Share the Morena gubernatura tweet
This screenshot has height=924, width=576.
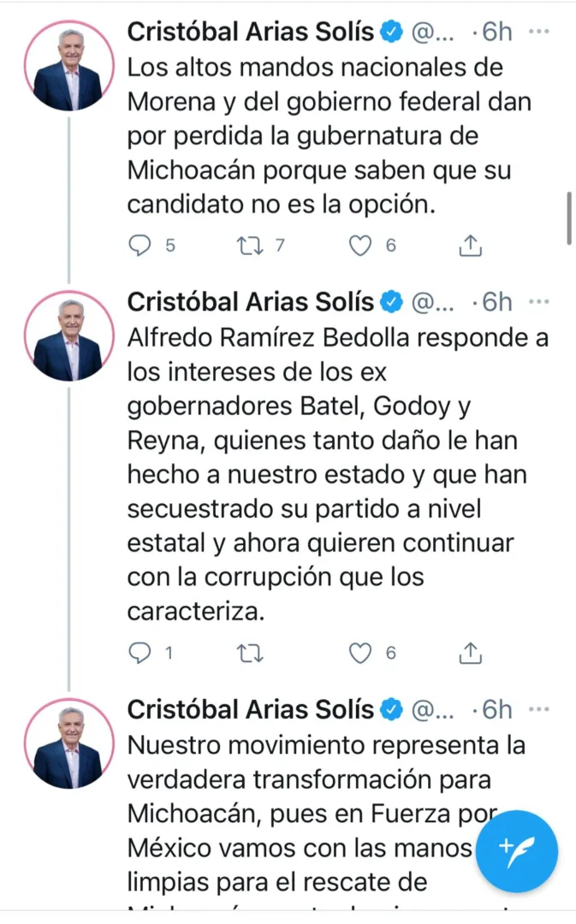[470, 246]
